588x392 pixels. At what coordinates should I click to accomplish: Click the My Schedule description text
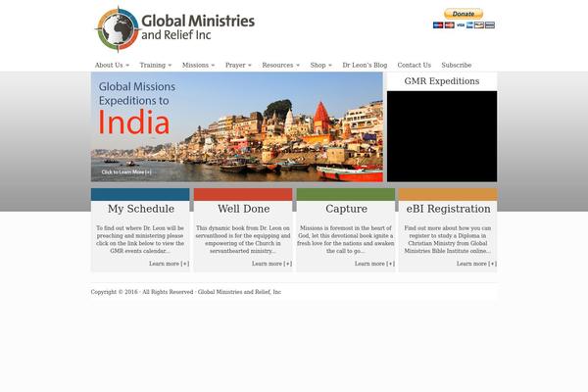tap(140, 239)
